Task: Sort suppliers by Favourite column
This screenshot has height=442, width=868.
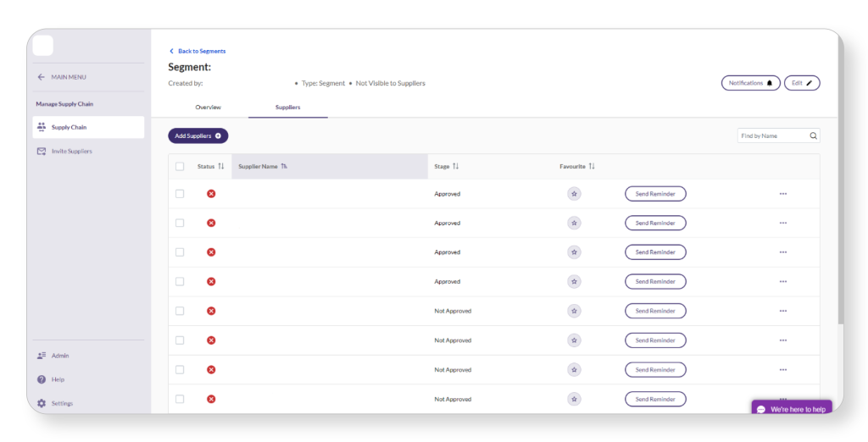Action: click(592, 167)
